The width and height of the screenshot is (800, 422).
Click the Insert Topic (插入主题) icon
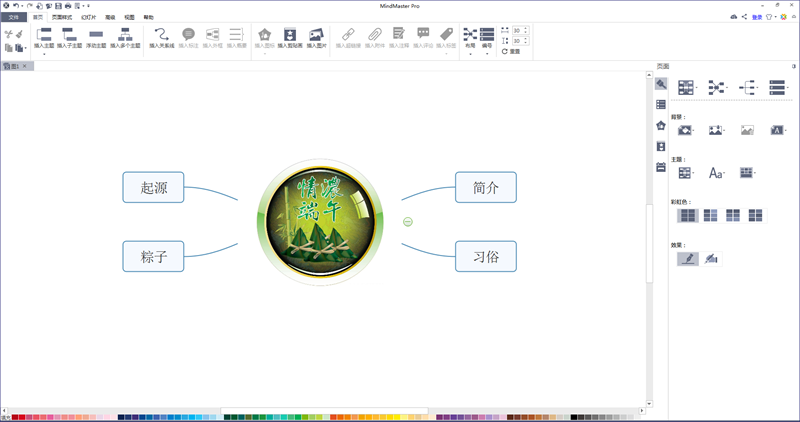44,34
